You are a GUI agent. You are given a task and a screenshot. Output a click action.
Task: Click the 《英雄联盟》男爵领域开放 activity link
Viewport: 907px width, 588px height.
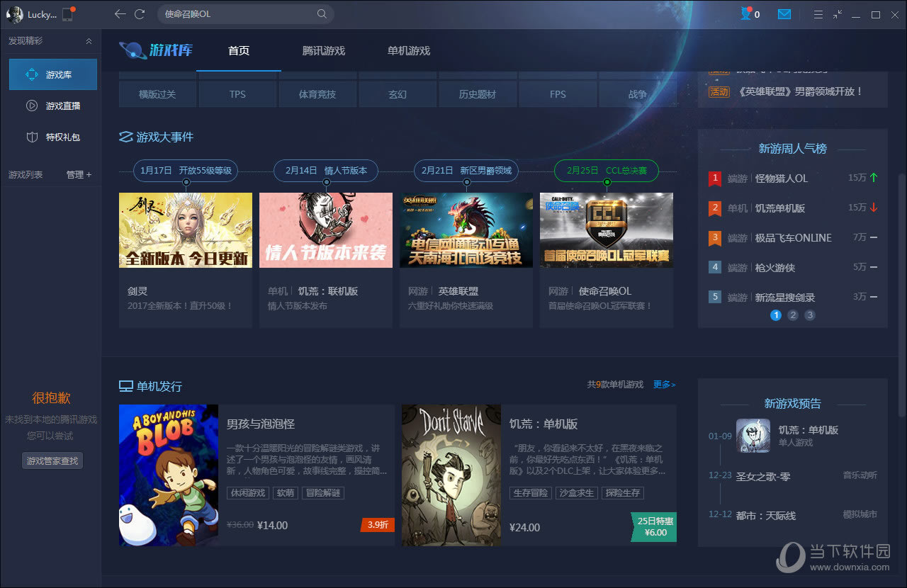(800, 91)
